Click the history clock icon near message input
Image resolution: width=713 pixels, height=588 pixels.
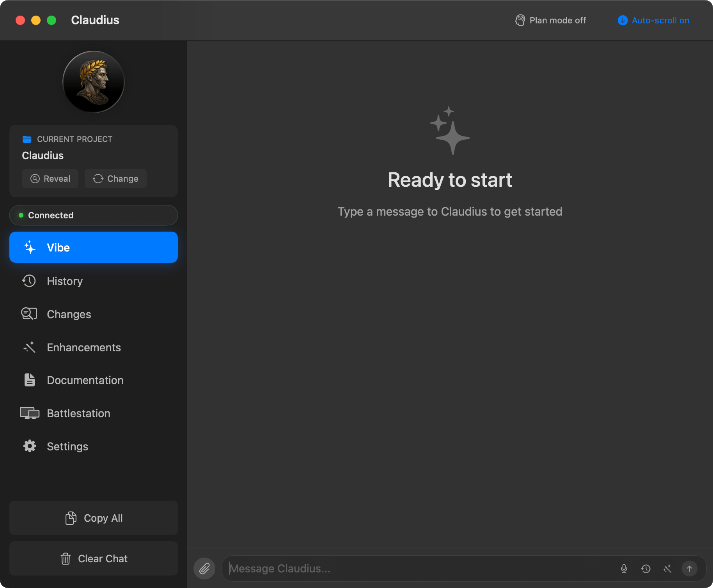tap(646, 569)
